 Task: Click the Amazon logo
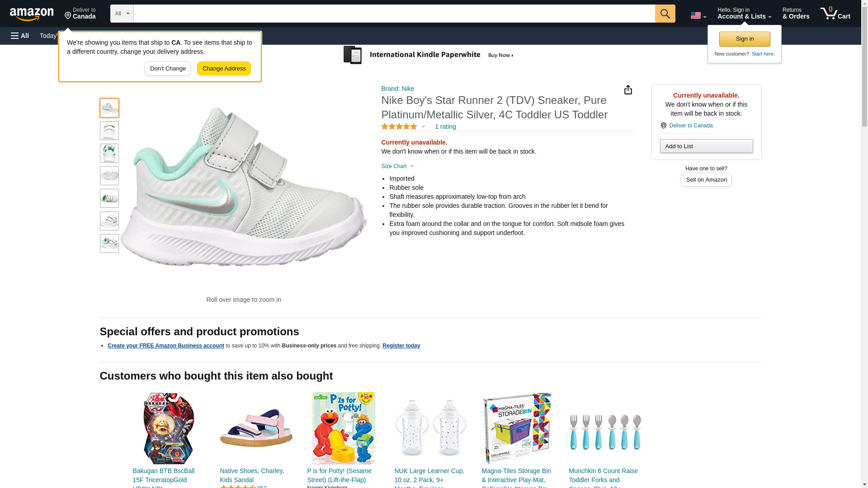32,14
